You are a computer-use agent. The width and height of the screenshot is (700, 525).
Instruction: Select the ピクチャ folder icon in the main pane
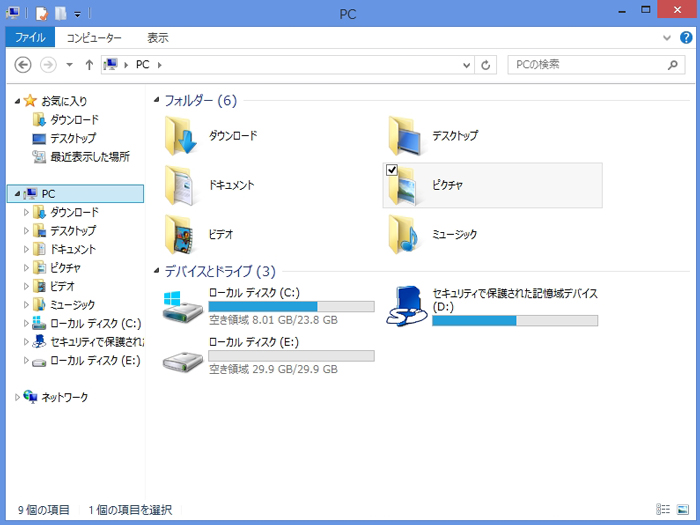pyautogui.click(x=403, y=185)
